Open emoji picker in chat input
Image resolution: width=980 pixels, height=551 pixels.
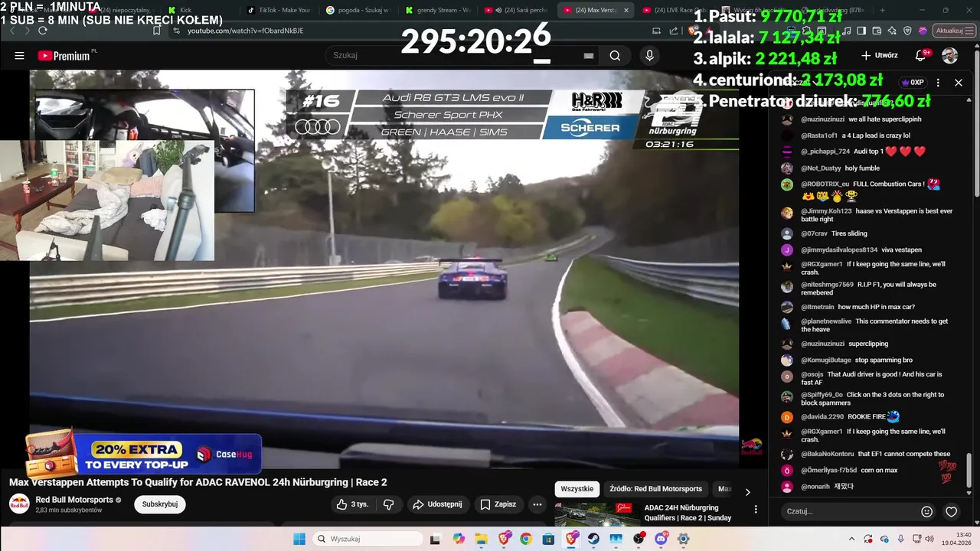point(926,511)
